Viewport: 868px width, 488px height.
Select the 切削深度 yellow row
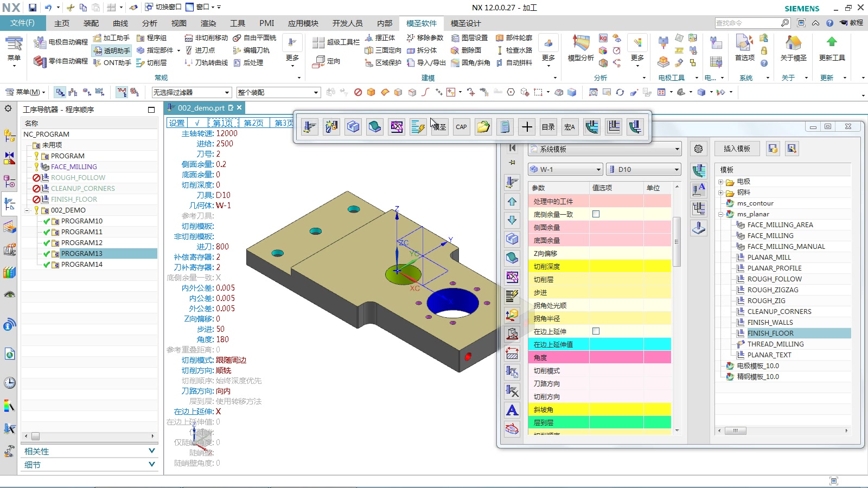coord(599,266)
